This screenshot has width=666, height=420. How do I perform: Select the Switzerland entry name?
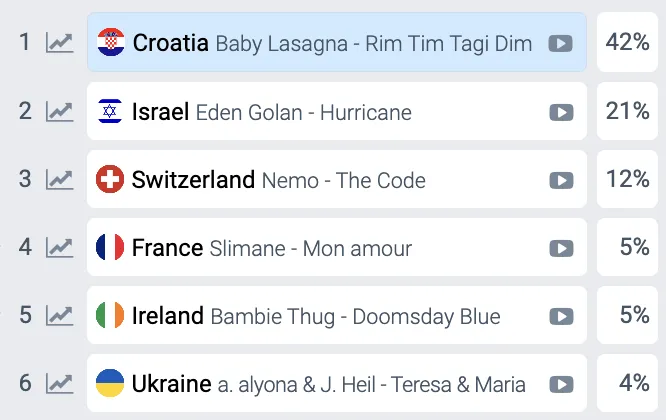tap(193, 180)
